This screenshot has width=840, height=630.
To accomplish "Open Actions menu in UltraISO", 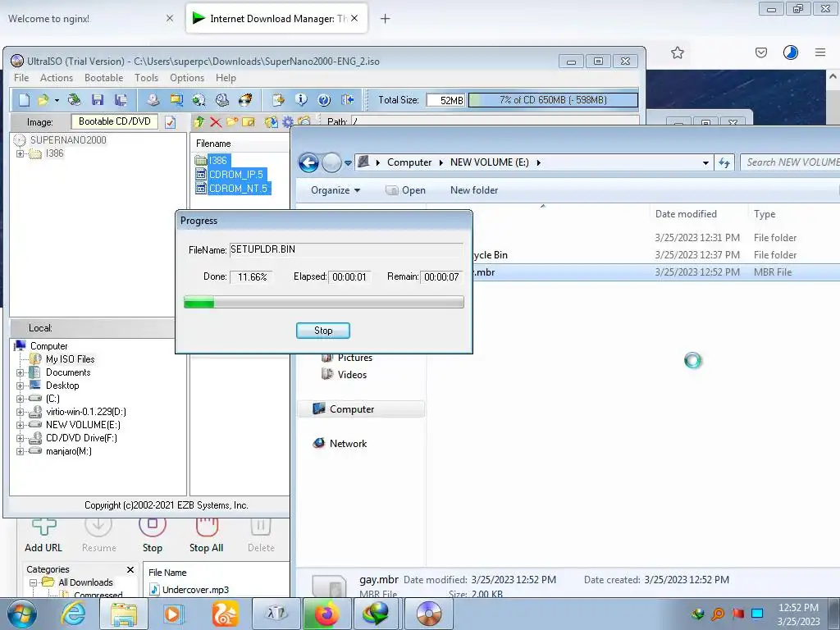I will [57, 78].
